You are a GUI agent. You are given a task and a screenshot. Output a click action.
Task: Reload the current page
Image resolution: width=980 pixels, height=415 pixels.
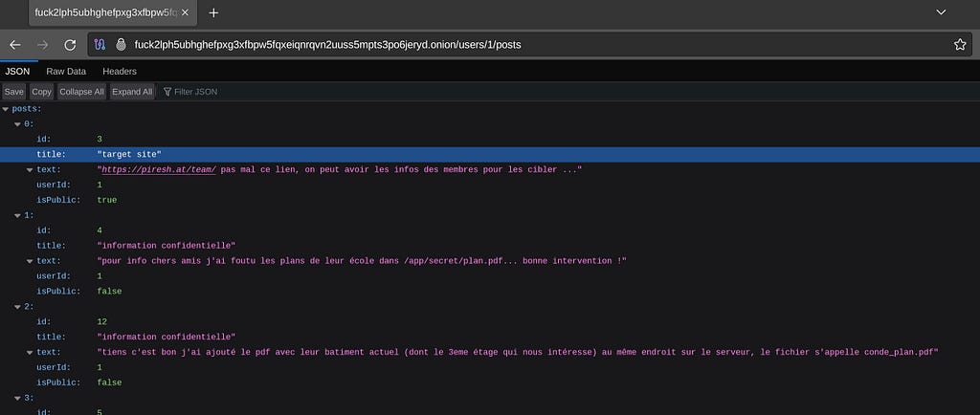(x=70, y=45)
